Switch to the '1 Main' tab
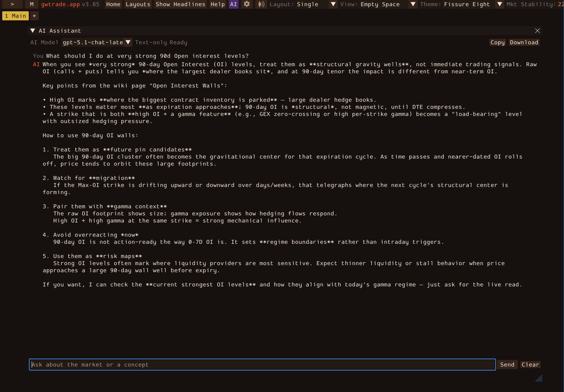 coord(16,16)
